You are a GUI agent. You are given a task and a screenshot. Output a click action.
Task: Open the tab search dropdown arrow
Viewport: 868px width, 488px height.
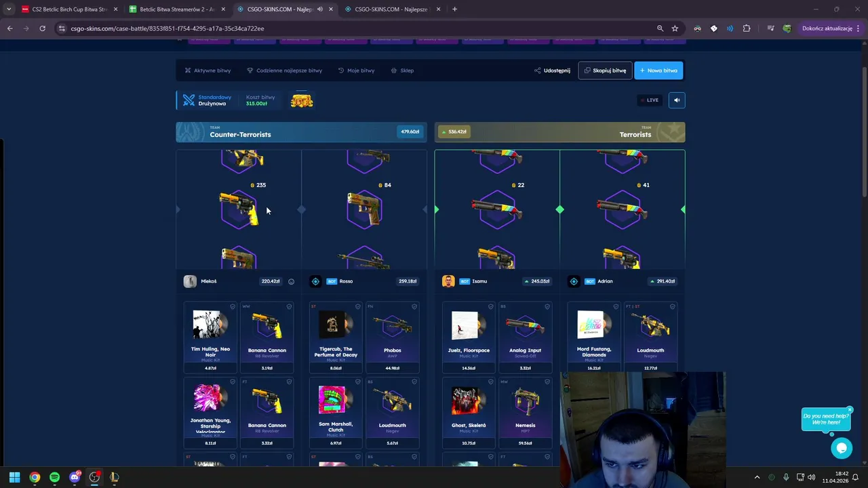[x=8, y=9]
